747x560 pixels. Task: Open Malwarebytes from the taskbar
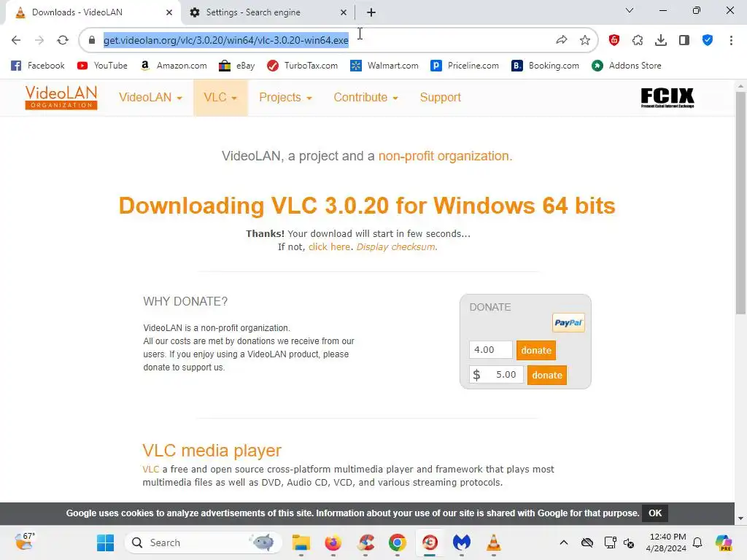point(462,542)
